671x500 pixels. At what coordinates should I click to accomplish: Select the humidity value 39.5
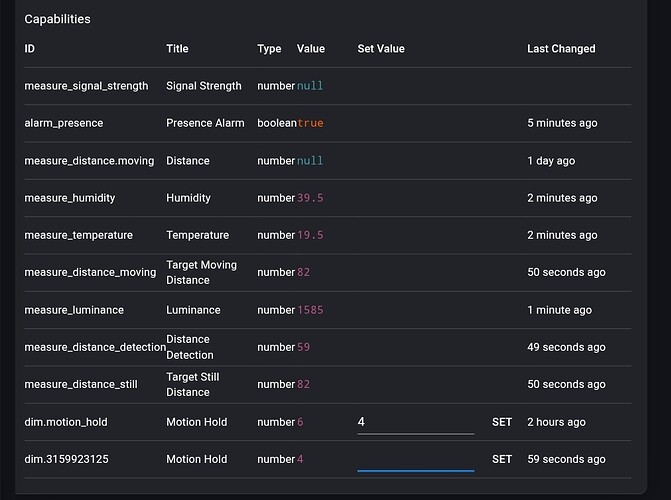click(310, 198)
